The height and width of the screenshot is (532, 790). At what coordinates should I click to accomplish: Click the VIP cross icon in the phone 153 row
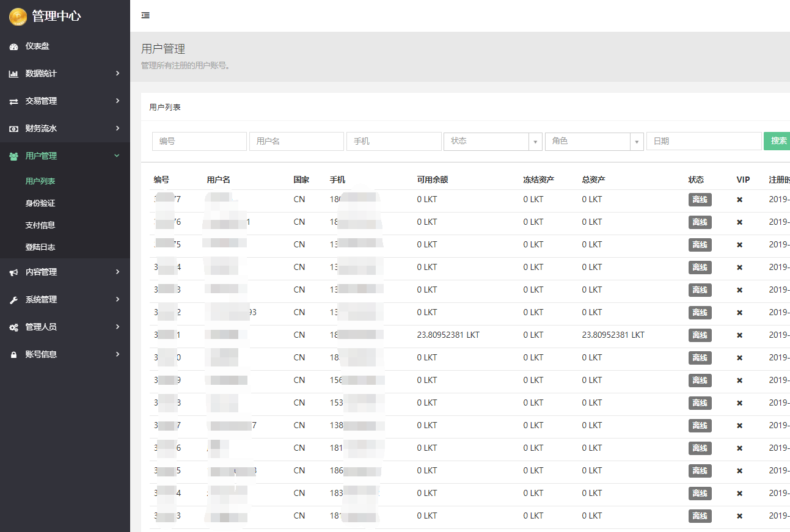point(739,403)
